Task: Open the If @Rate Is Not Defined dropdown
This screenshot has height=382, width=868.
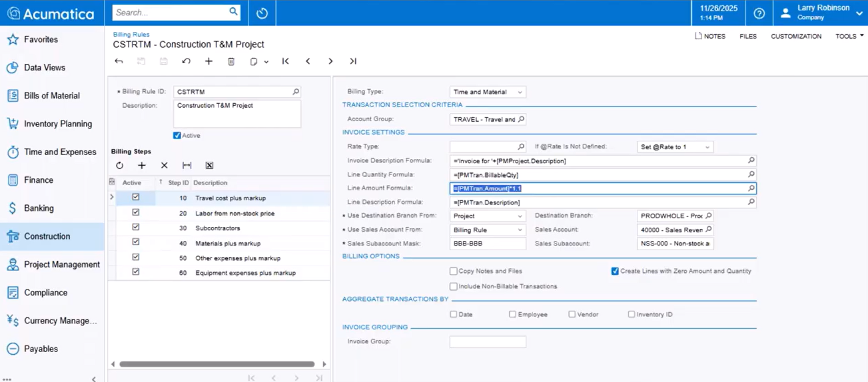Action: tap(707, 147)
